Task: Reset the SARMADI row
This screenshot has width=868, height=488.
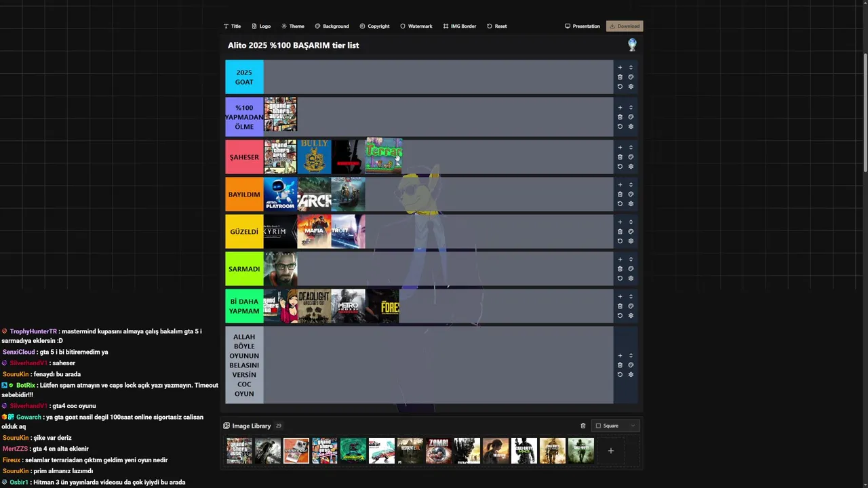Action: tap(620, 279)
